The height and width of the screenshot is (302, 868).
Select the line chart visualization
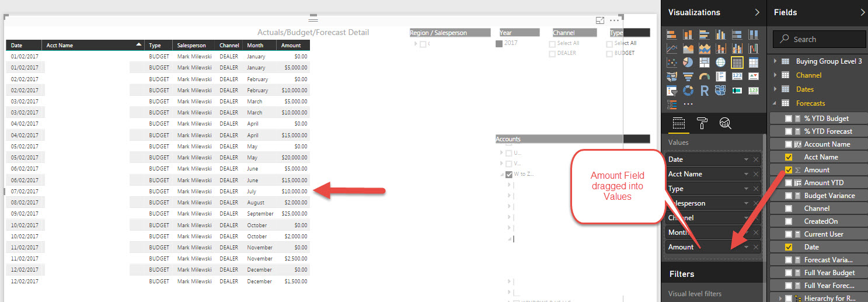(672, 48)
